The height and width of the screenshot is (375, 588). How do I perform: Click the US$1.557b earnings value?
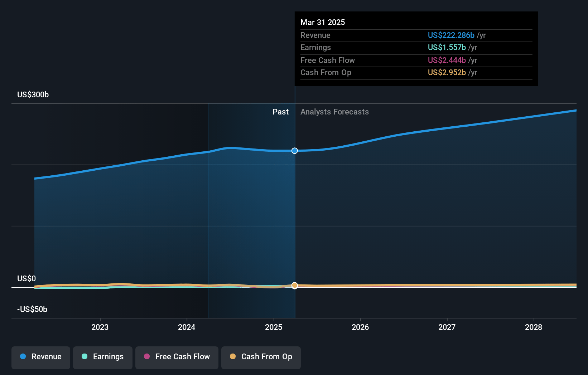coord(447,47)
